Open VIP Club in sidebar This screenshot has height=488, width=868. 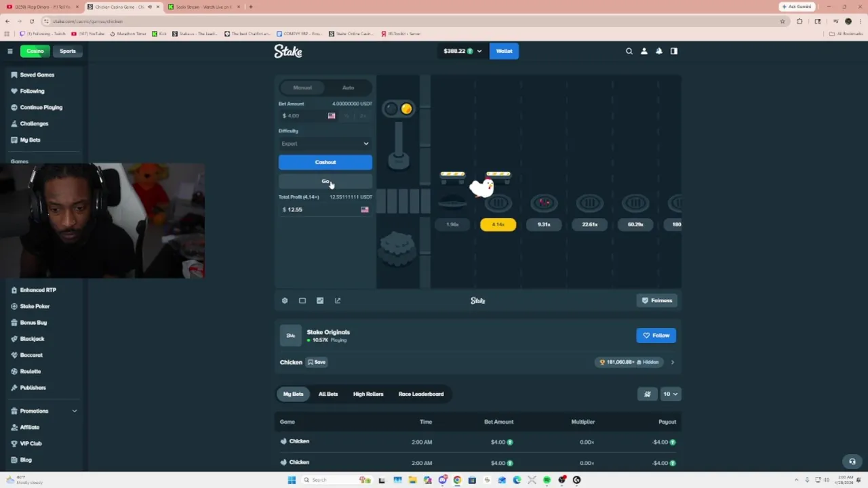click(x=31, y=443)
